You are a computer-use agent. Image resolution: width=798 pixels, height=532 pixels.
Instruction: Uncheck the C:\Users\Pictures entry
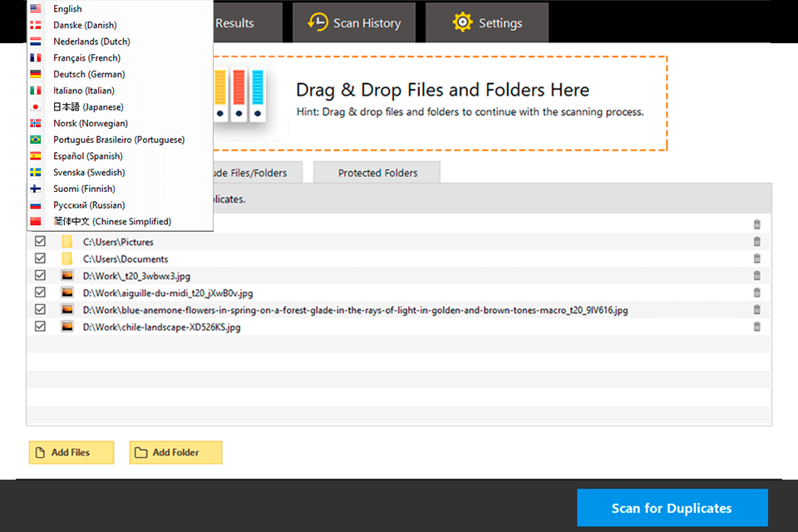tap(39, 240)
